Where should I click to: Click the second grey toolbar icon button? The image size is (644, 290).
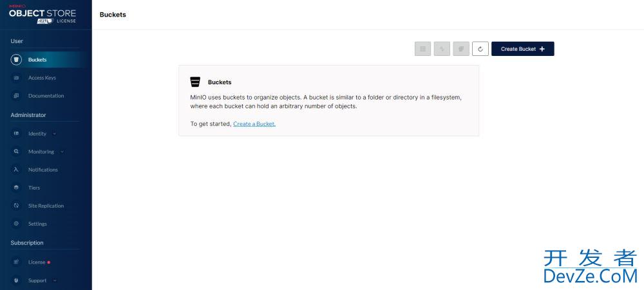point(442,49)
